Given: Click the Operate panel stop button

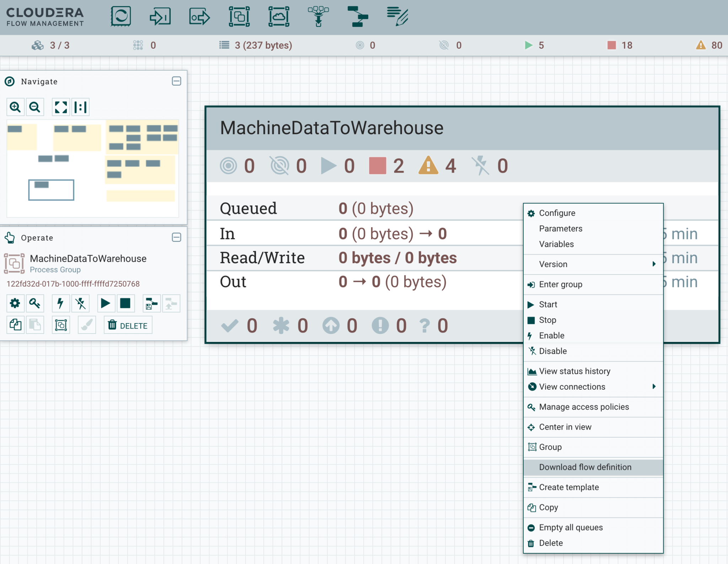Looking at the screenshot, I should [x=125, y=303].
